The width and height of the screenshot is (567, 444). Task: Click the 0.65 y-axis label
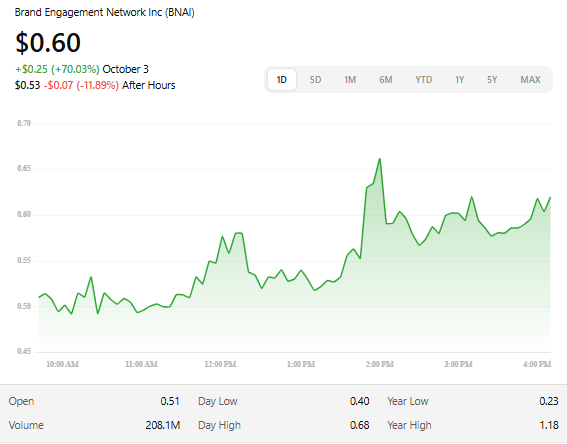click(24, 168)
